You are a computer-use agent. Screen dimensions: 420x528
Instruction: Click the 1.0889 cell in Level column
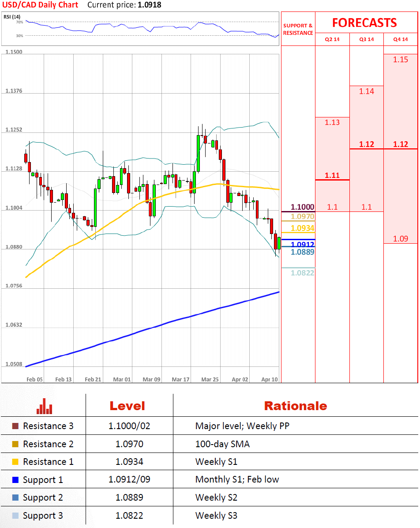(x=129, y=498)
